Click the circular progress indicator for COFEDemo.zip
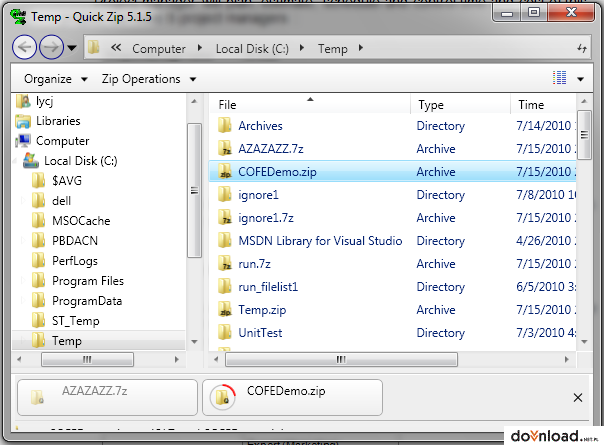 (223, 398)
